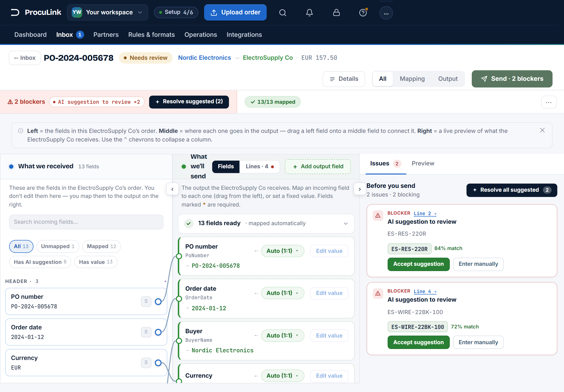Switch to the Preview tab
The width and height of the screenshot is (564, 392).
point(423,163)
